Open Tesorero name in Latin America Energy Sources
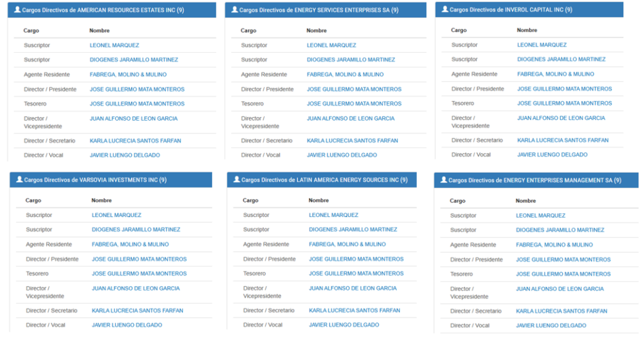The image size is (644, 337). click(x=356, y=273)
